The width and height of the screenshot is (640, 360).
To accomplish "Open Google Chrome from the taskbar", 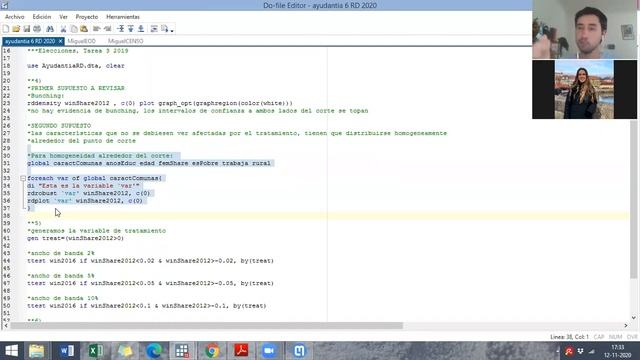I will pos(212,351).
